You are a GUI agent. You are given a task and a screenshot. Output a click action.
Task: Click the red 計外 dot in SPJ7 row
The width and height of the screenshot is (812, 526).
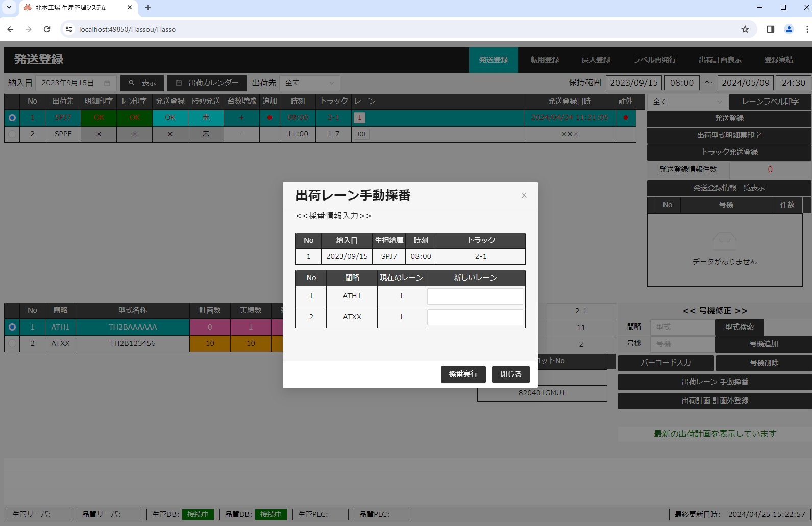click(626, 118)
